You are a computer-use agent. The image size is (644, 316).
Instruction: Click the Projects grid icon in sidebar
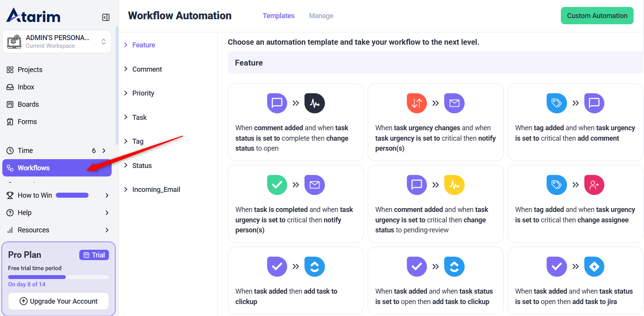[x=10, y=70]
